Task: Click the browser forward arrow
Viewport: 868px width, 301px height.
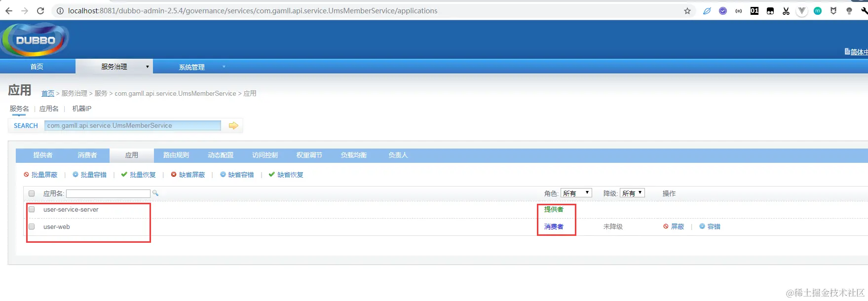Action: pos(25,11)
